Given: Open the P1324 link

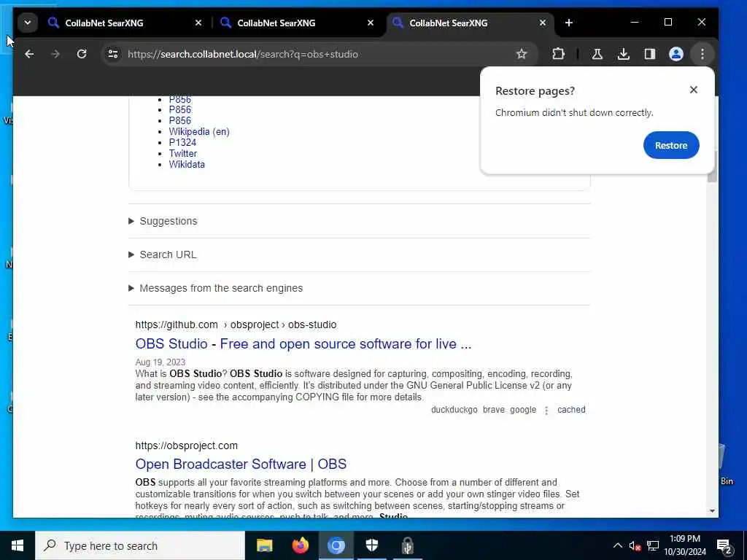Looking at the screenshot, I should [182, 142].
